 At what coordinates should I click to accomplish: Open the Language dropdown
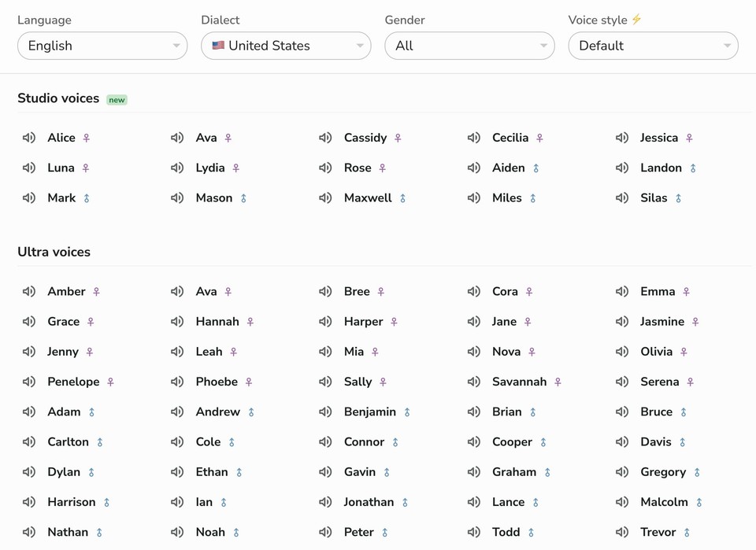[102, 46]
